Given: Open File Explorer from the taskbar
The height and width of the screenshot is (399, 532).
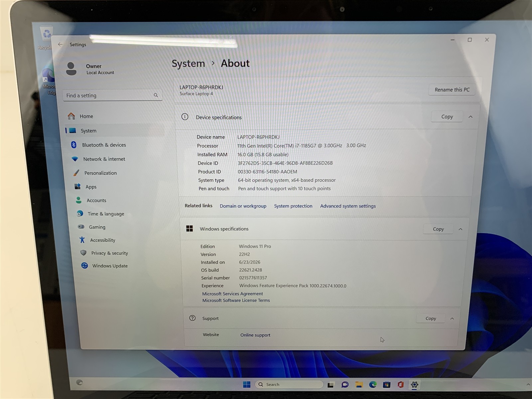Looking at the screenshot, I should pyautogui.click(x=359, y=385).
